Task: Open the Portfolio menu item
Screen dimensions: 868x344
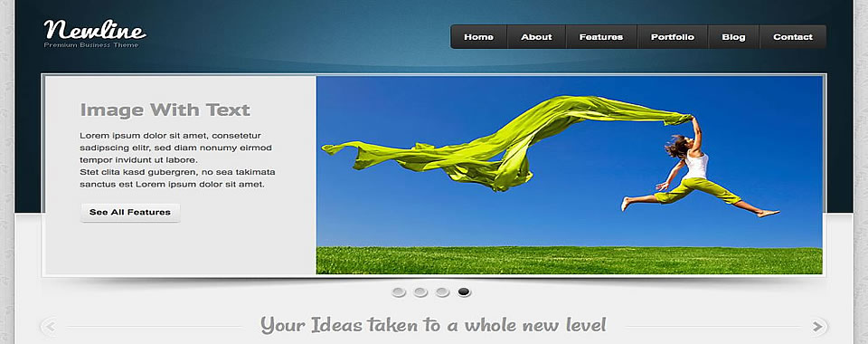Action: pyautogui.click(x=673, y=37)
